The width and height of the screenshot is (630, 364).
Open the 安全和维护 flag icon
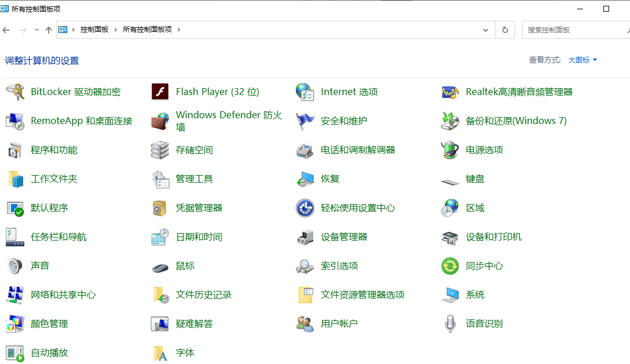point(305,121)
